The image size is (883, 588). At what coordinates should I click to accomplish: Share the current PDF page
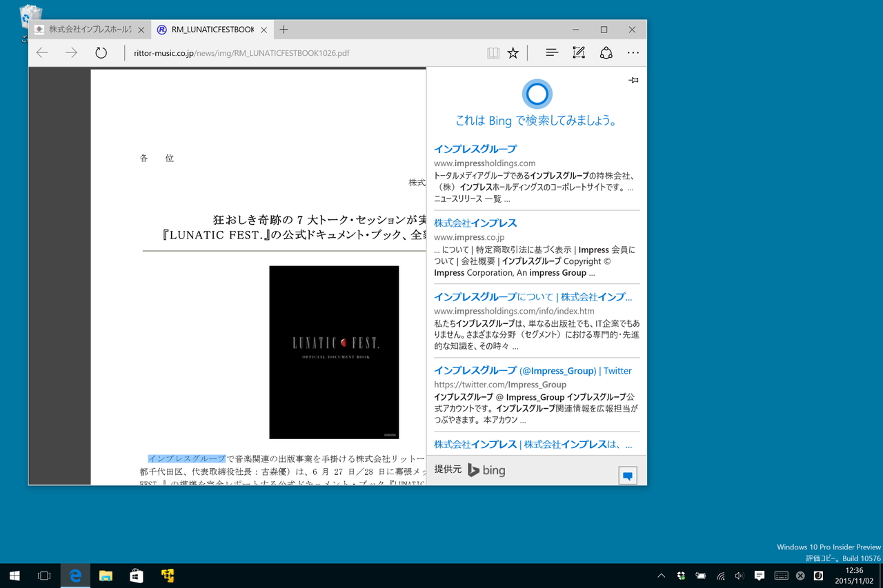coord(606,52)
